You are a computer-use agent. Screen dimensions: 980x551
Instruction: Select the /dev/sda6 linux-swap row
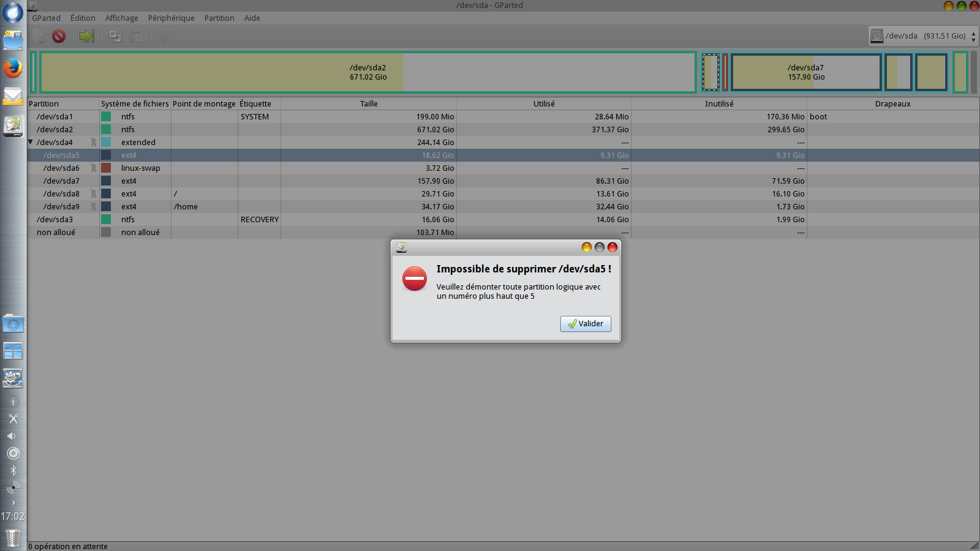click(503, 168)
